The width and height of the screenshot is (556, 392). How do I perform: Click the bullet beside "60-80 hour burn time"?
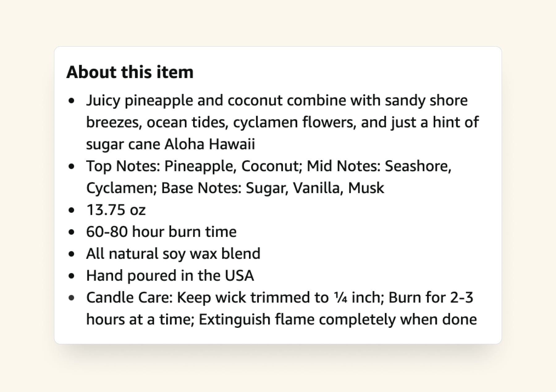click(72, 232)
